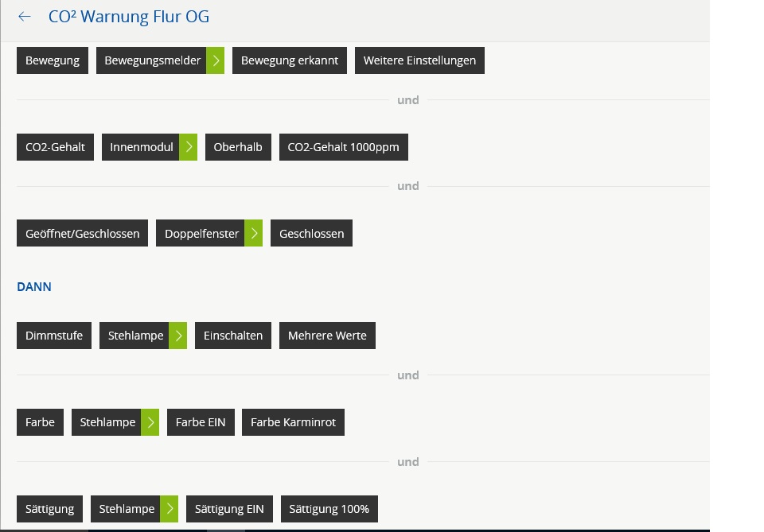The height and width of the screenshot is (532, 764).
Task: Toggle the Farbe EIN option
Action: coord(201,422)
